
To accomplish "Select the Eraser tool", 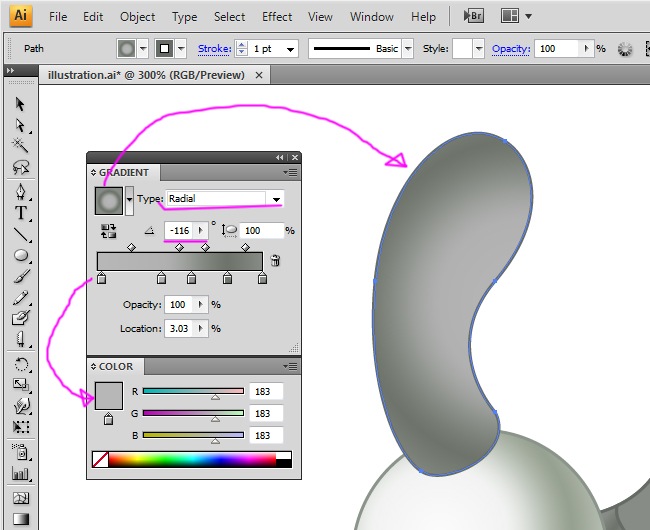I will 19,339.
